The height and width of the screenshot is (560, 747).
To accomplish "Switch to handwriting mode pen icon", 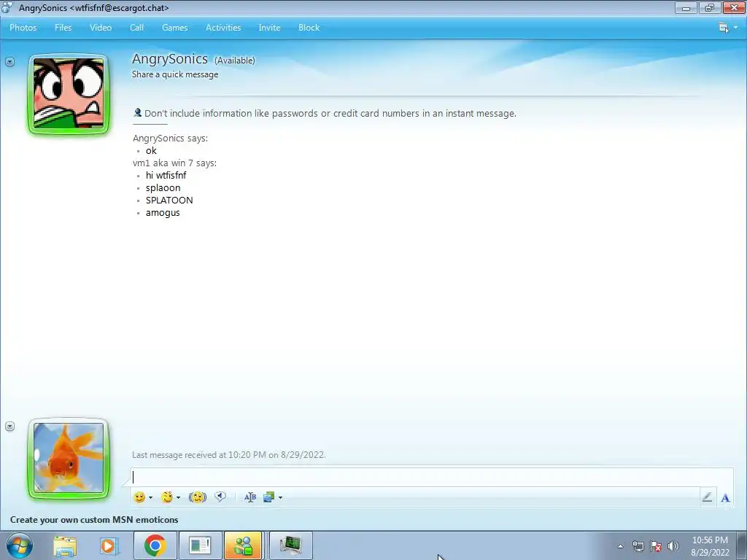I will pyautogui.click(x=707, y=497).
